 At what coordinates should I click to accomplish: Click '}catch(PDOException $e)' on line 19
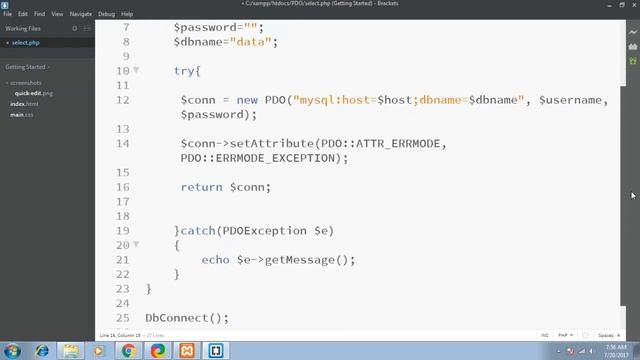[254, 231]
